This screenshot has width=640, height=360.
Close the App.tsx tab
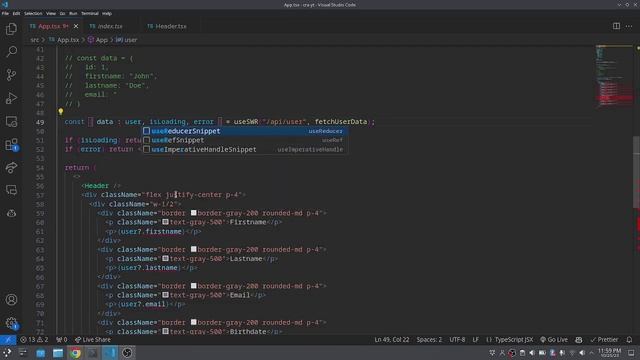[x=76, y=26]
